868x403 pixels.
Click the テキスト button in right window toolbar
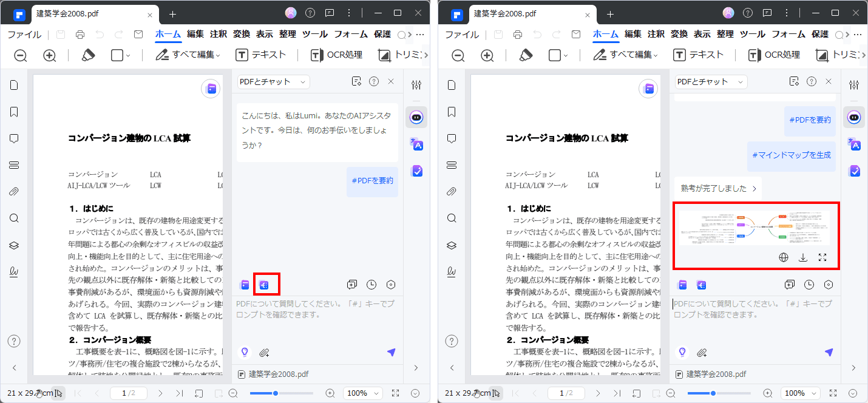point(699,55)
